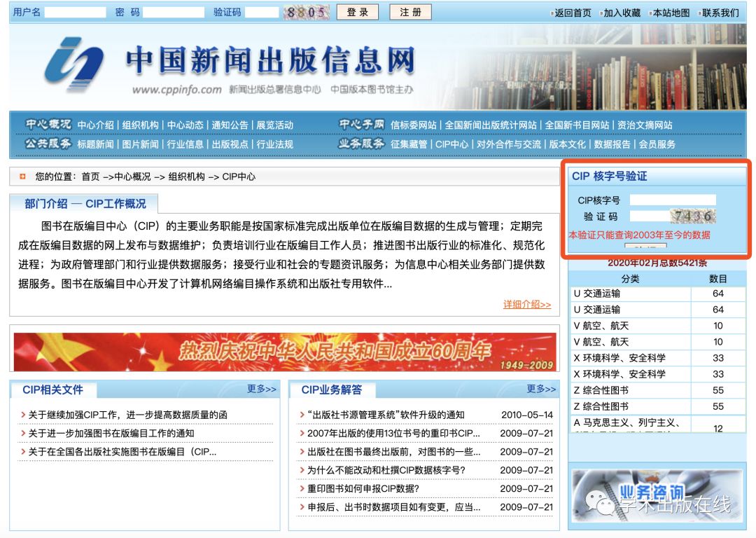
Task: Open 关于在全国各出版社实施图书在版编目 link
Action: 122,452
